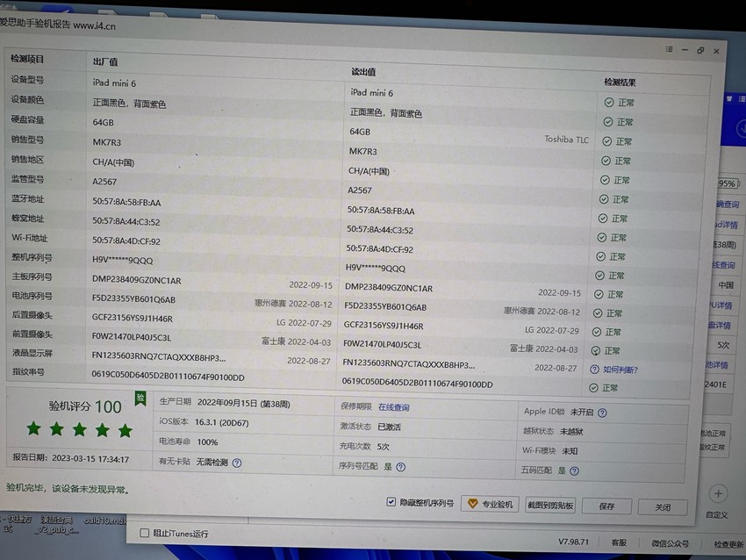Image resolution: width=746 pixels, height=560 pixels.
Task: Click the 检测结果 column header
Action: [620, 83]
